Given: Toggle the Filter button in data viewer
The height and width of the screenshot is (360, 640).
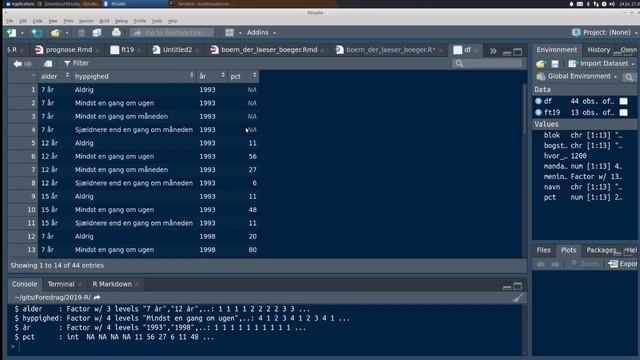Looking at the screenshot, I should tap(76, 63).
